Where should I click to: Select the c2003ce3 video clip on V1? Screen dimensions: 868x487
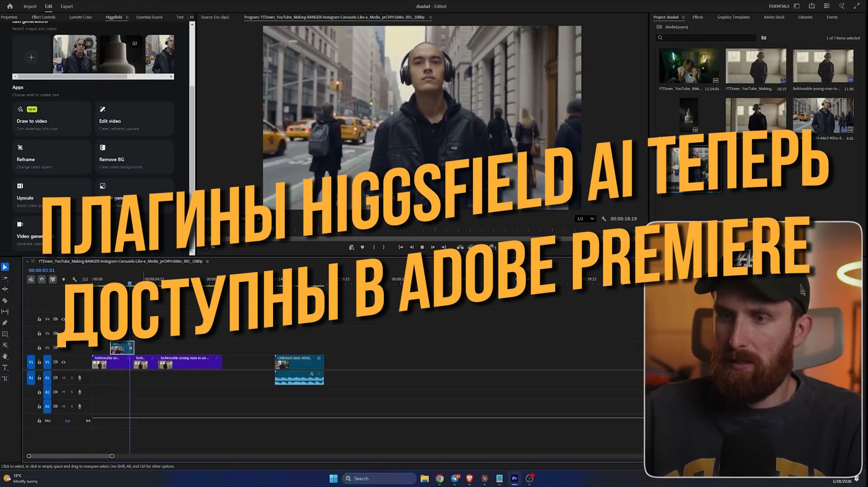[x=299, y=362]
